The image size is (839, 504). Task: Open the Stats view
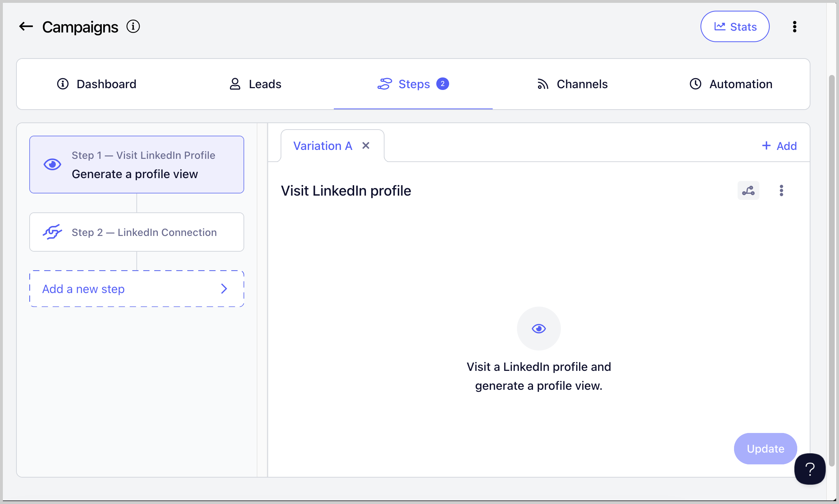(x=735, y=27)
